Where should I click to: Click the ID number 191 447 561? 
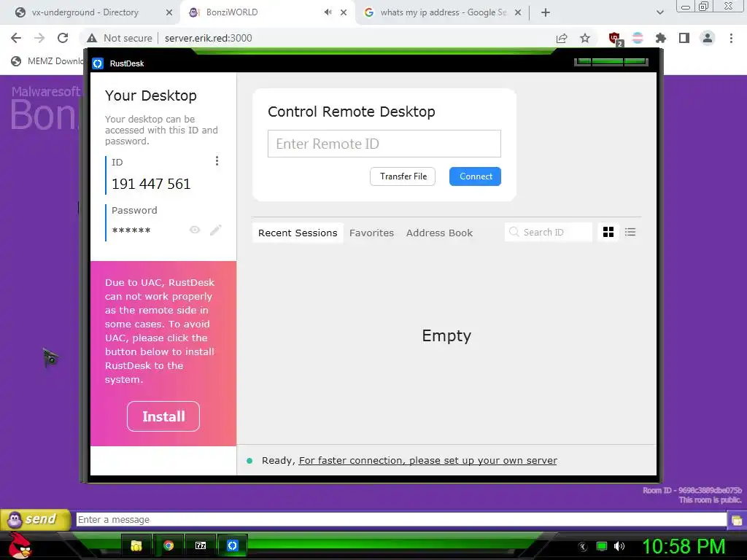pyautogui.click(x=151, y=184)
